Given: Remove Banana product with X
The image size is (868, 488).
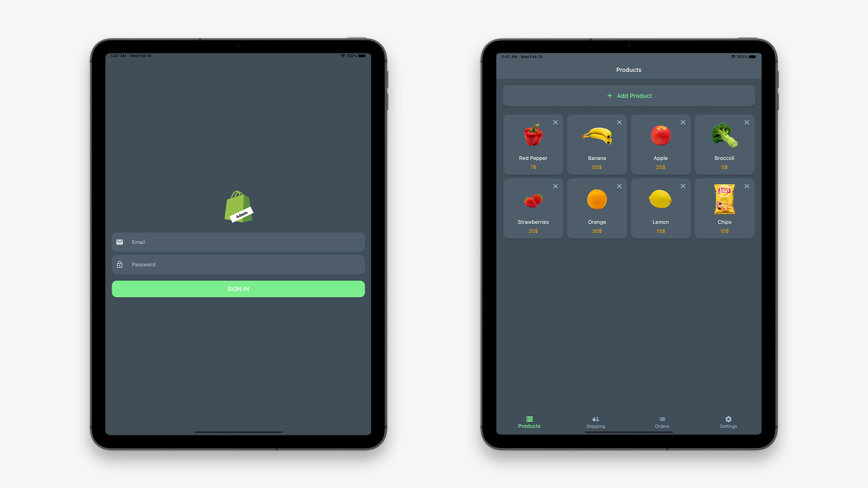Looking at the screenshot, I should click(619, 122).
